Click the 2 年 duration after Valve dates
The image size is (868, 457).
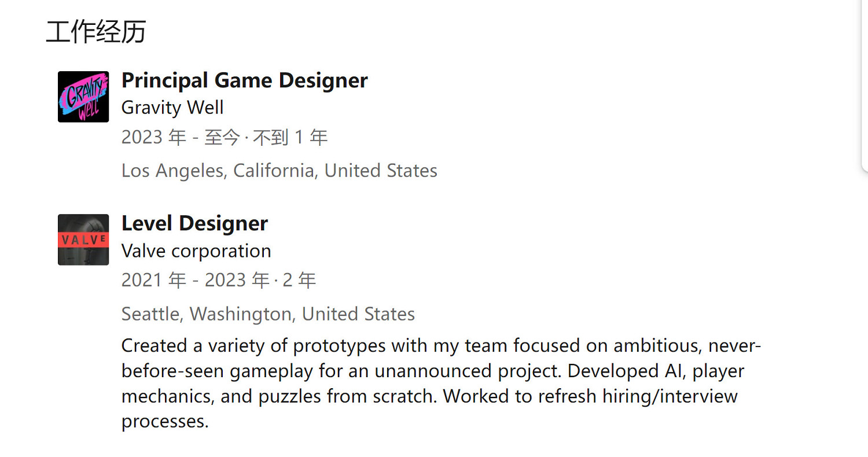coord(299,281)
